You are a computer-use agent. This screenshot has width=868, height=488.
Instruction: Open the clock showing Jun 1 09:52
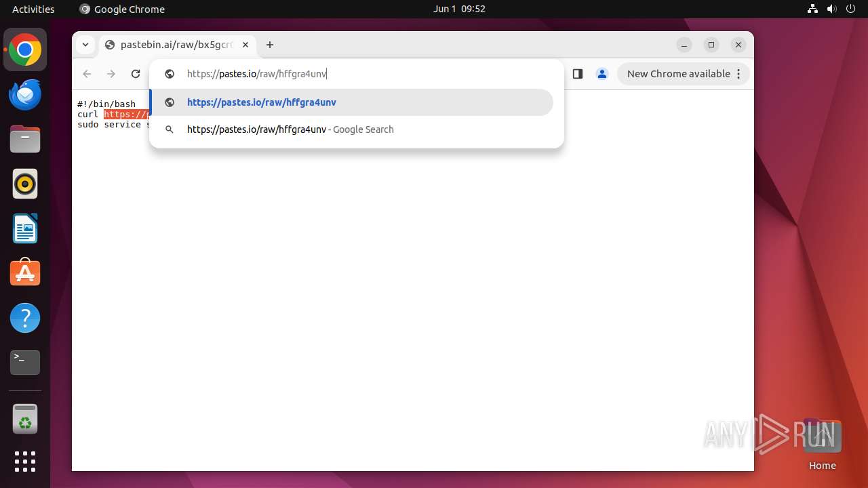(459, 9)
